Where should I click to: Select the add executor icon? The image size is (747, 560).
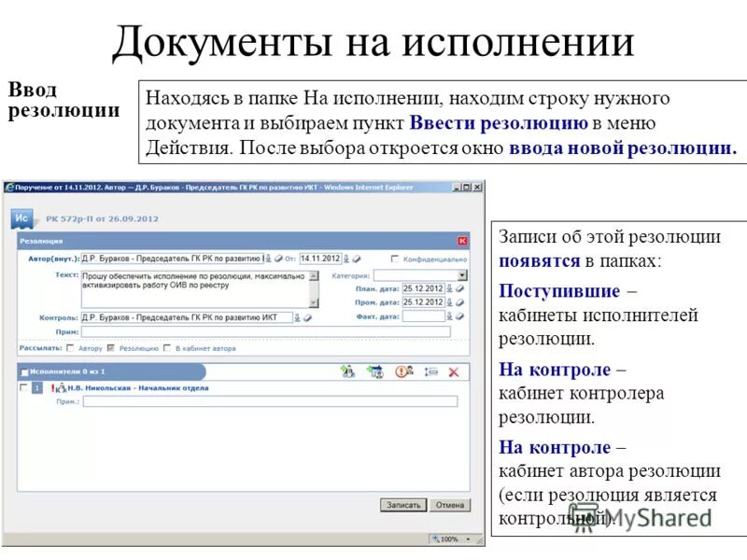(348, 371)
